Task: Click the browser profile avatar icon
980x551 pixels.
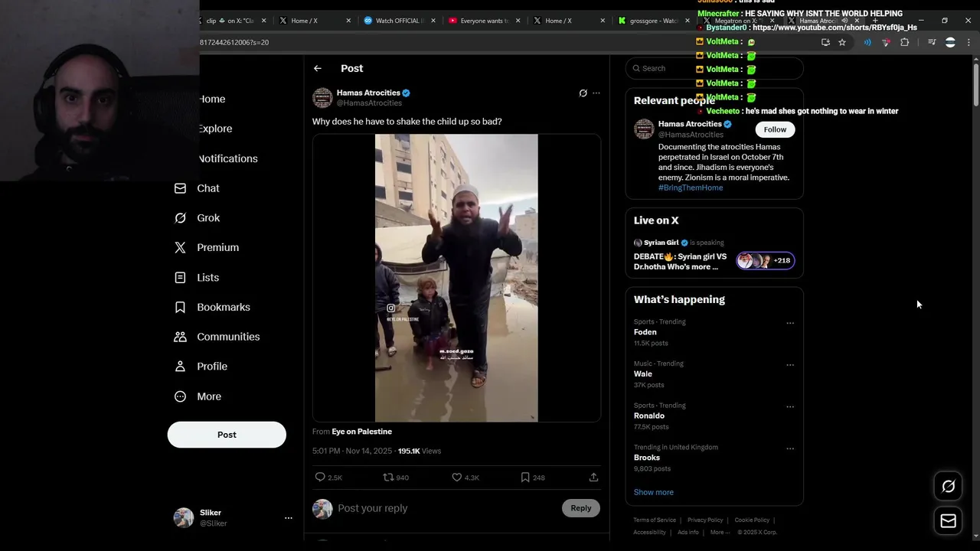Action: [x=950, y=43]
